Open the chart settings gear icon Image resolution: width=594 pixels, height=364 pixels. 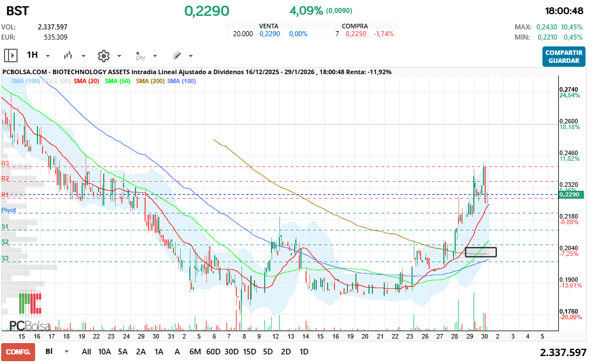point(103,55)
